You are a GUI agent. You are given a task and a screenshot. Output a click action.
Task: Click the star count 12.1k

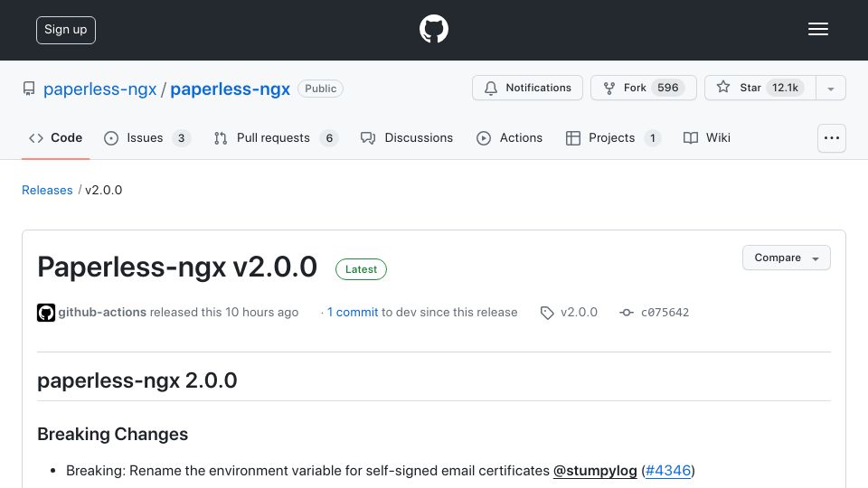point(785,88)
